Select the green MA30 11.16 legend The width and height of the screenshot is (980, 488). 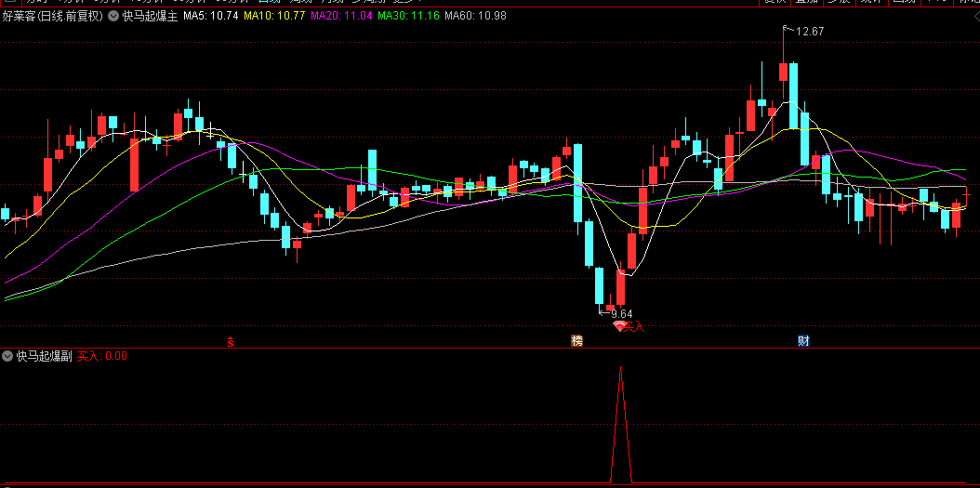408,16
